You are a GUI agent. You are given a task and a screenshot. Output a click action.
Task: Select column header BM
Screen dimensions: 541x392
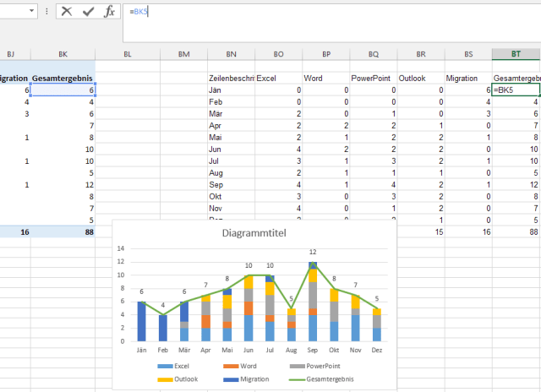(x=184, y=54)
